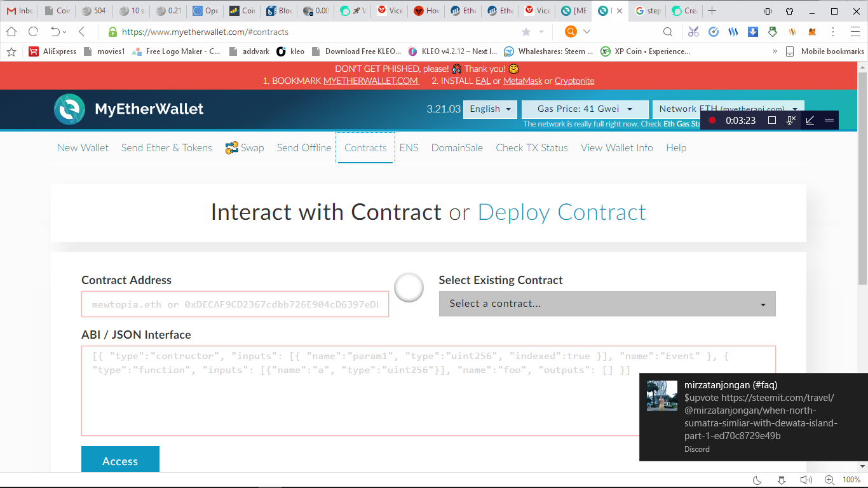Open the Send Offline tab
The height and width of the screenshot is (488, 868).
[304, 147]
